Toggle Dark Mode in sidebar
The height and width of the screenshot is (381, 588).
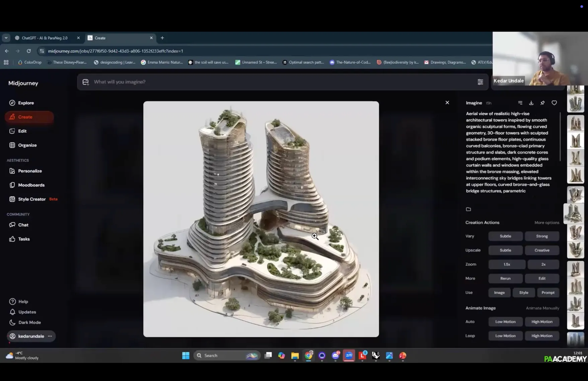tap(29, 322)
